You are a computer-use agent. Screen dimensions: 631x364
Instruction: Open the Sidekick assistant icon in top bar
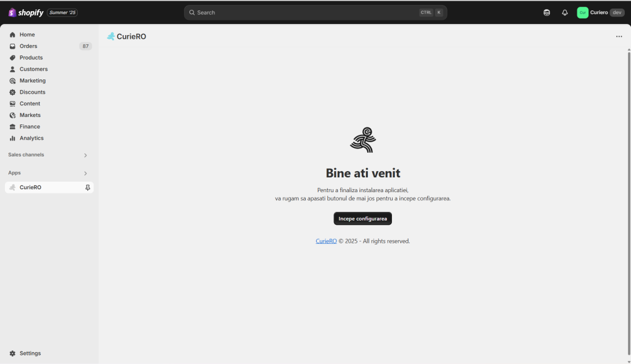click(x=547, y=12)
